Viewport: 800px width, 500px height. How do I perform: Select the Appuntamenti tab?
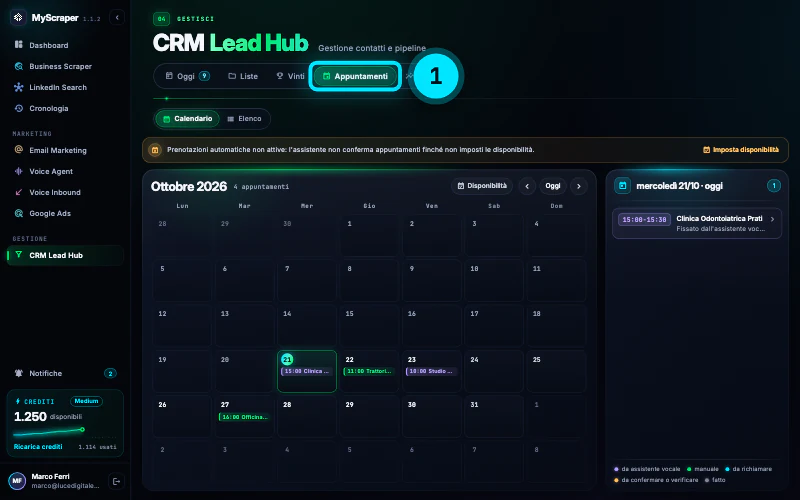click(355, 76)
